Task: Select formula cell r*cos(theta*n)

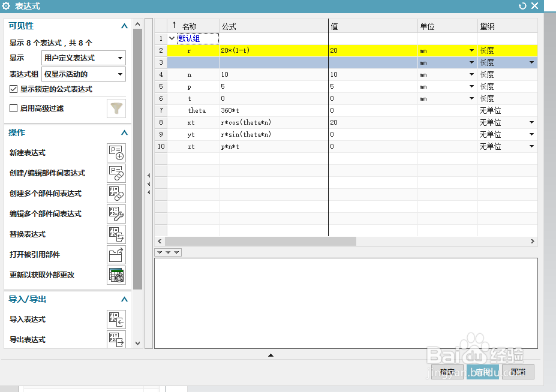Action: pos(274,122)
